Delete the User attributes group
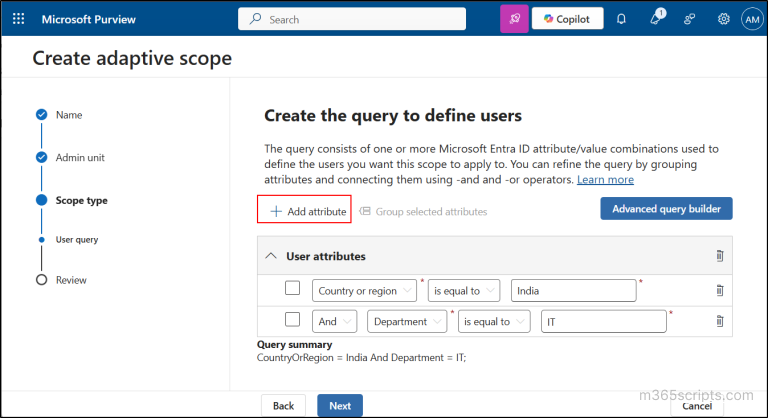The height and width of the screenshot is (418, 768). [x=720, y=256]
